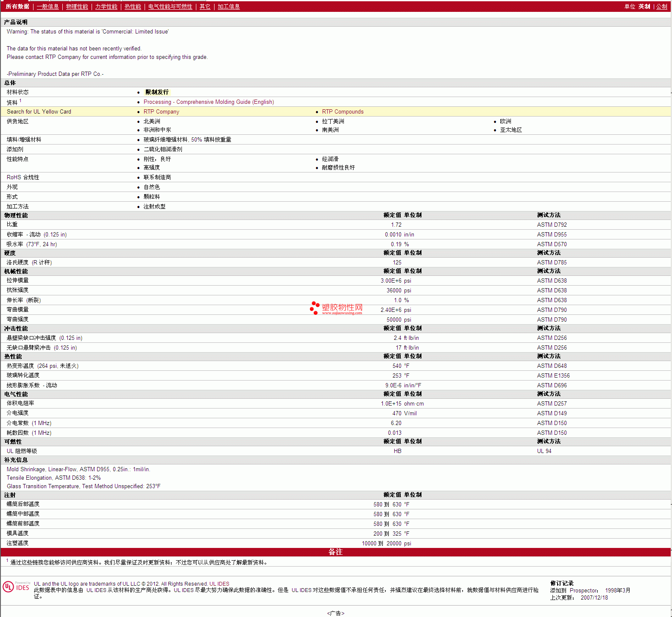This screenshot has height=617, width=672.
Task: Switch units to 公制
Action: (662, 6)
